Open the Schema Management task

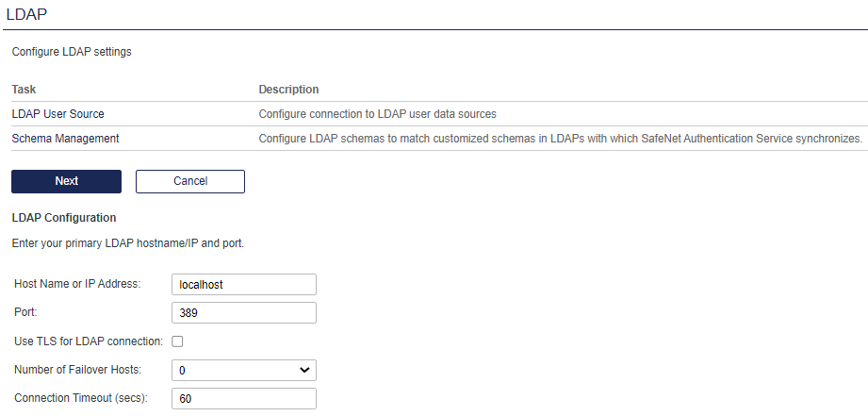(65, 139)
